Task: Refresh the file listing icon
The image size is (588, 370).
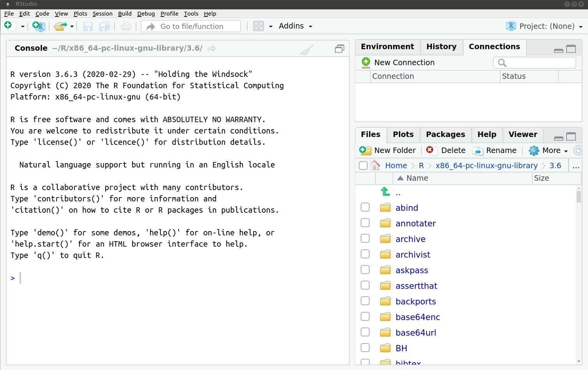Action: 578,150
